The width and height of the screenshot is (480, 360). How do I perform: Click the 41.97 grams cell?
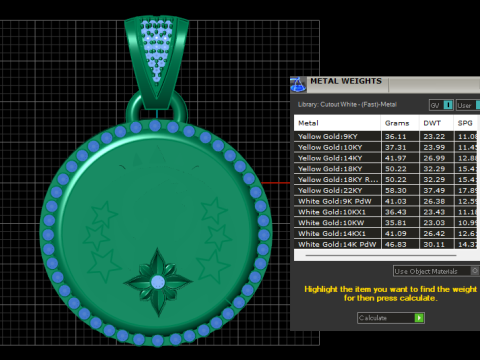400,158
